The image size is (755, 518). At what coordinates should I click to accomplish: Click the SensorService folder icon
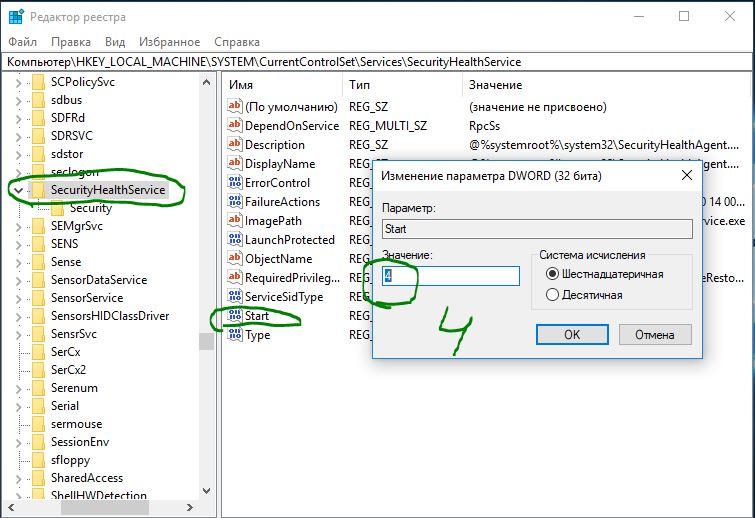(x=39, y=298)
